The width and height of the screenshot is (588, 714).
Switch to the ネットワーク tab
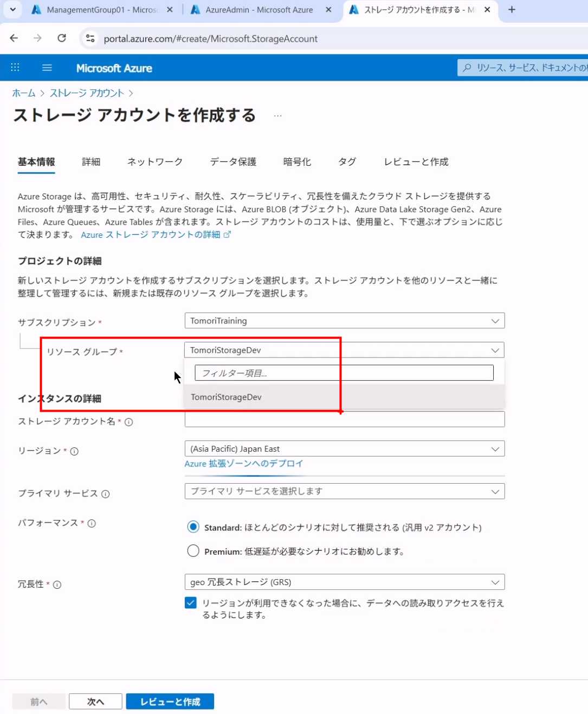(154, 162)
